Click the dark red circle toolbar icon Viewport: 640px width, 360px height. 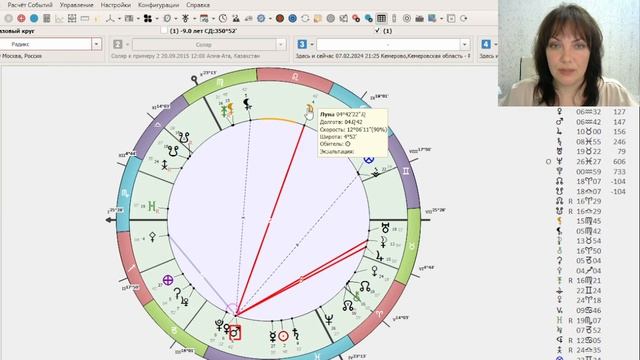(x=280, y=18)
